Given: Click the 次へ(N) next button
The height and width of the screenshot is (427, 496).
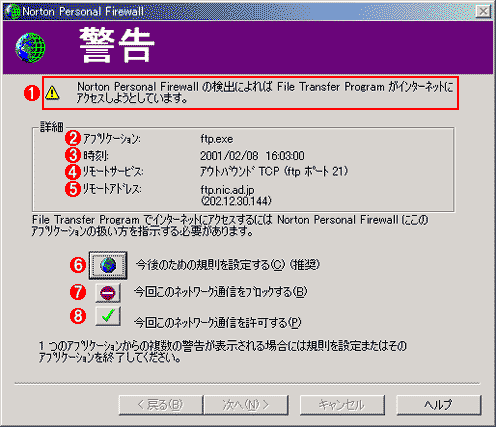Looking at the screenshot, I should pyautogui.click(x=246, y=405).
